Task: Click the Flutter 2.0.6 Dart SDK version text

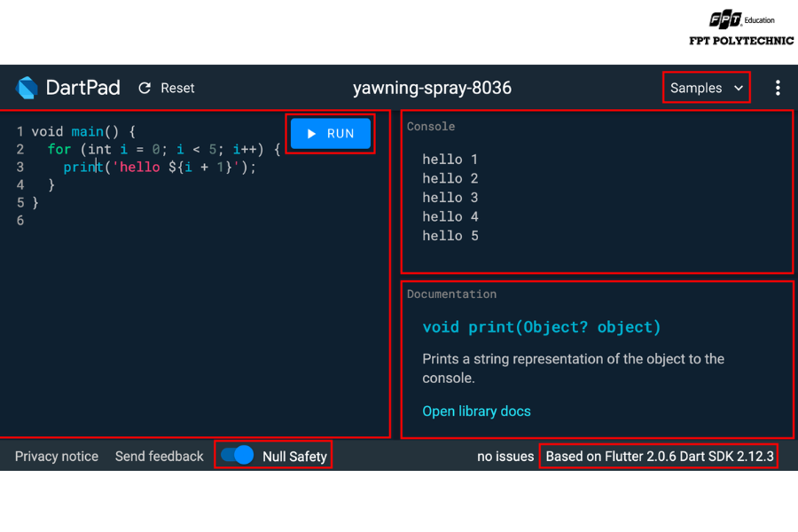Action: [x=660, y=456]
